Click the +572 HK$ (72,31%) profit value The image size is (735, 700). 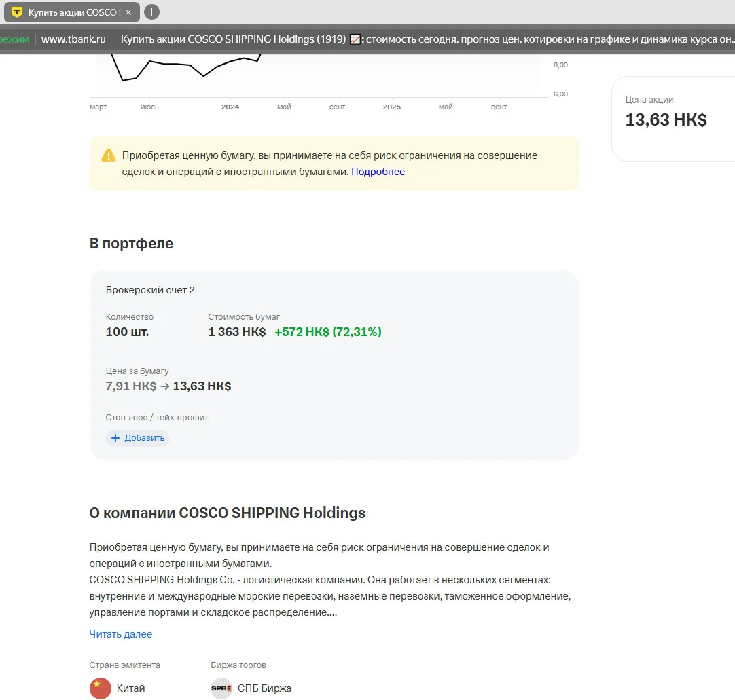(x=328, y=332)
